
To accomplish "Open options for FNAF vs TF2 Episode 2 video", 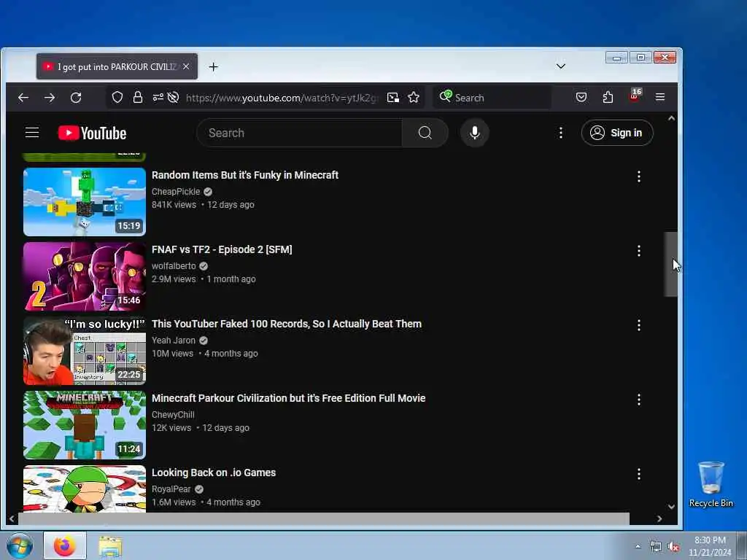I will 639,251.
